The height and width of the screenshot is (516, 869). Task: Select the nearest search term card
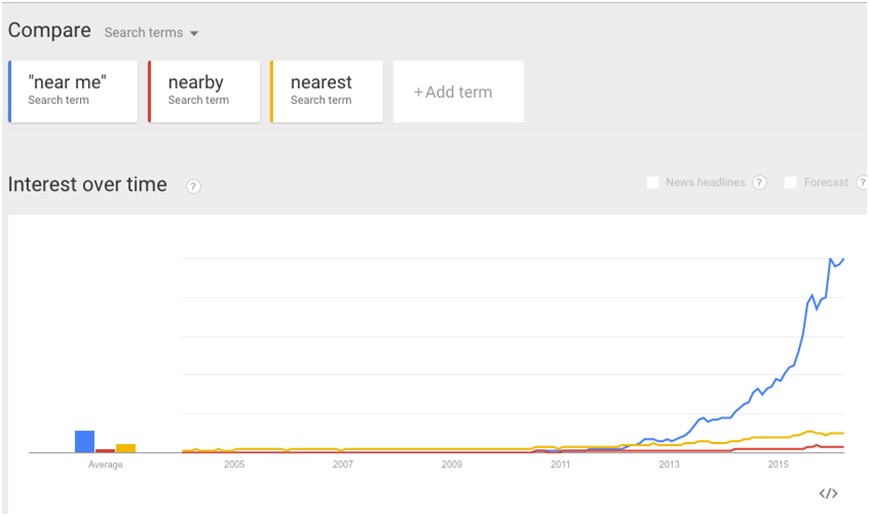click(x=326, y=91)
